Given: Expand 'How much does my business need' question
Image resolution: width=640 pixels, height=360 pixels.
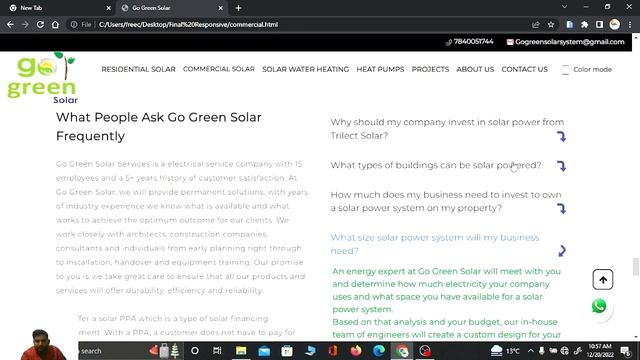Looking at the screenshot, I should 446,201.
